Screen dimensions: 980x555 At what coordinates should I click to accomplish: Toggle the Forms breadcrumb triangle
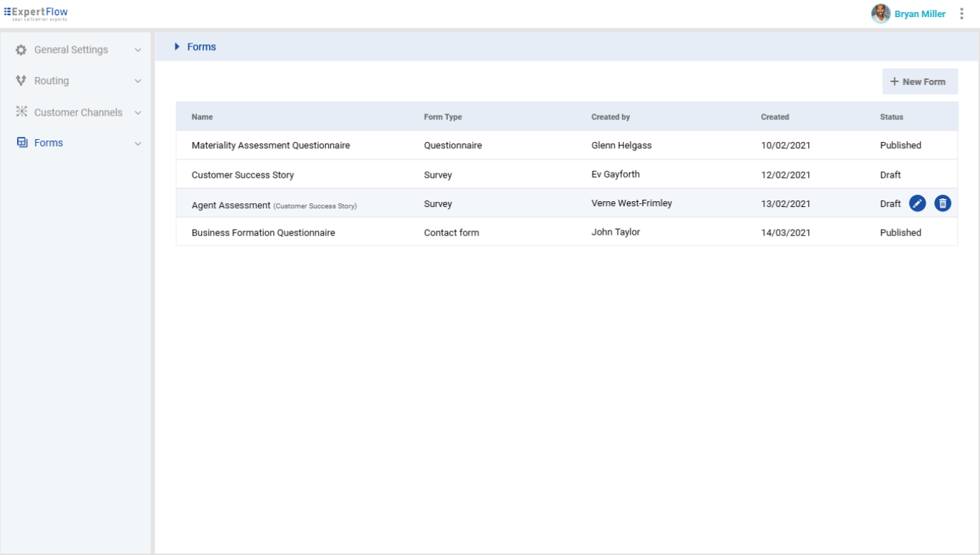point(178,47)
